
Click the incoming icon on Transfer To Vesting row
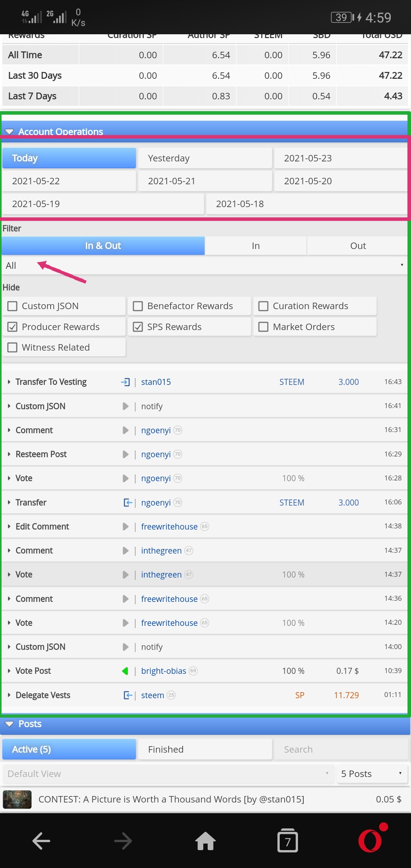click(125, 382)
